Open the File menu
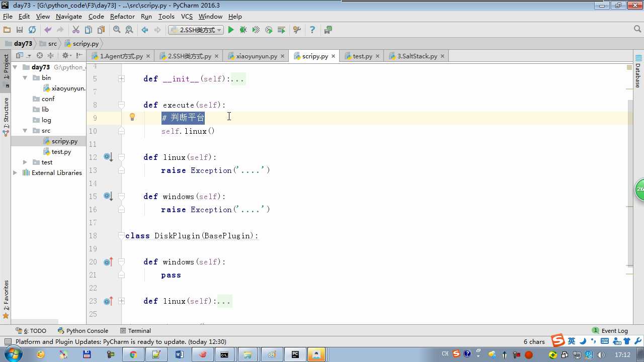 click(x=8, y=17)
